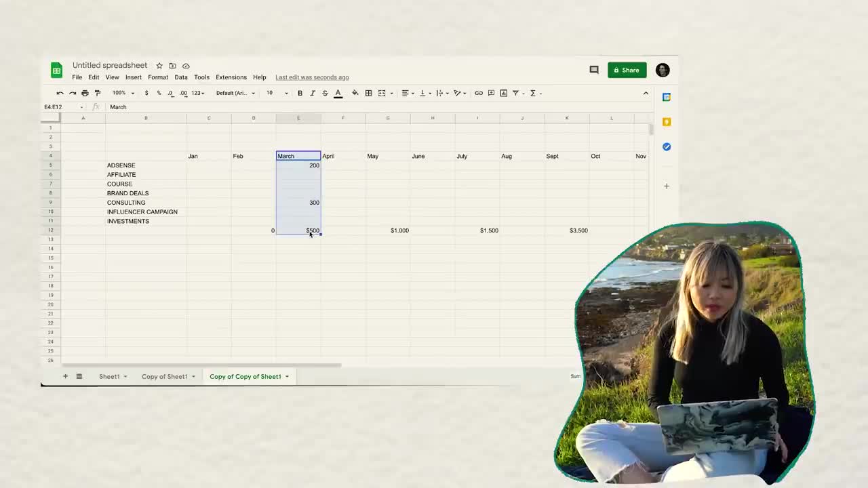Image resolution: width=868 pixels, height=488 pixels.
Task: Toggle strikethrough formatting
Action: coord(325,93)
